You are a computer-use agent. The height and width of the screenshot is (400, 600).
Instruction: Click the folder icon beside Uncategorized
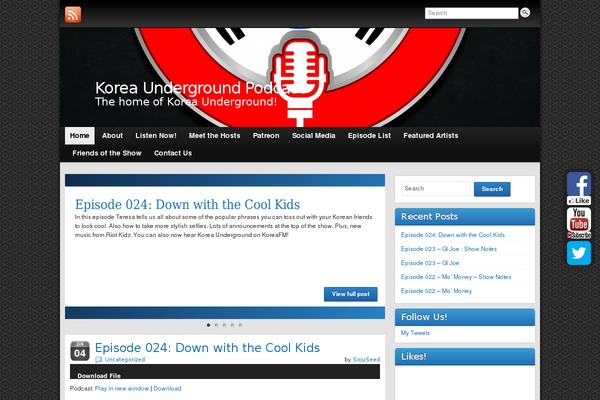pos(99,359)
